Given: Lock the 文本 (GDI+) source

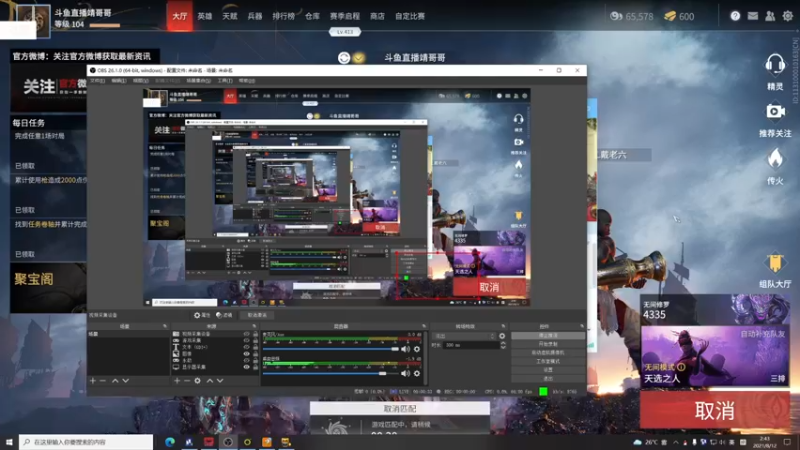Looking at the screenshot, I should [x=255, y=347].
